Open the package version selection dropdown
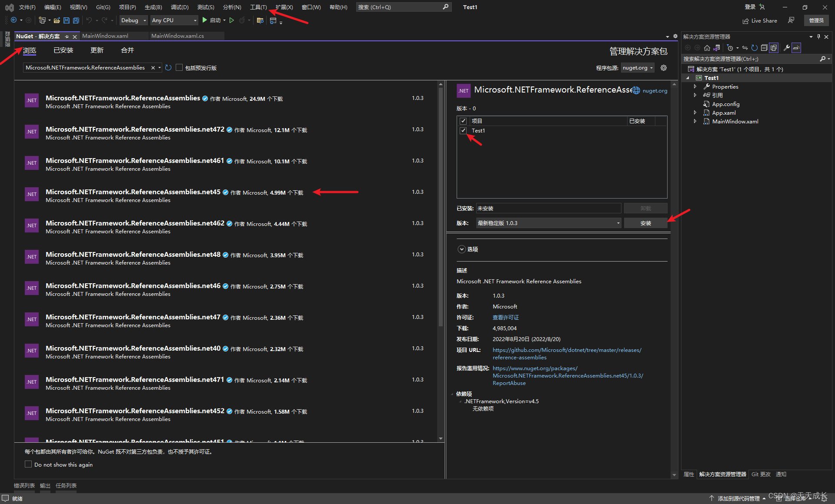This screenshot has width=835, height=504. 549,223
